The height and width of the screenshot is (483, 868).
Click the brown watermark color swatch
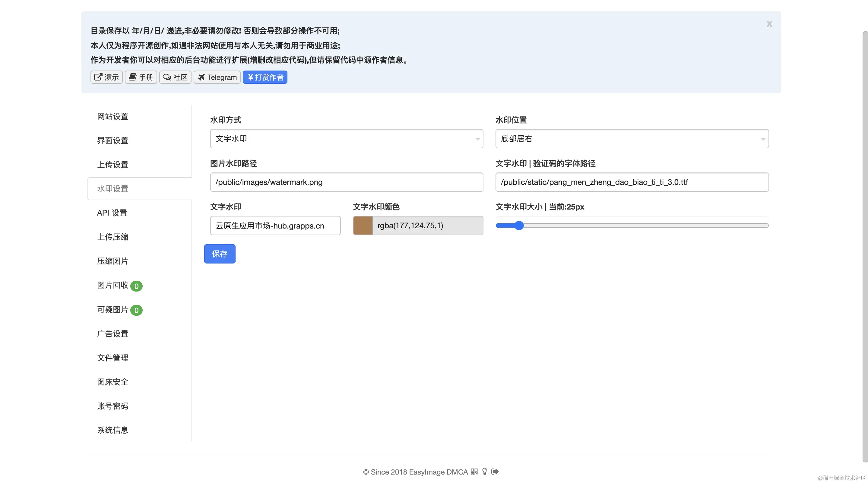363,225
